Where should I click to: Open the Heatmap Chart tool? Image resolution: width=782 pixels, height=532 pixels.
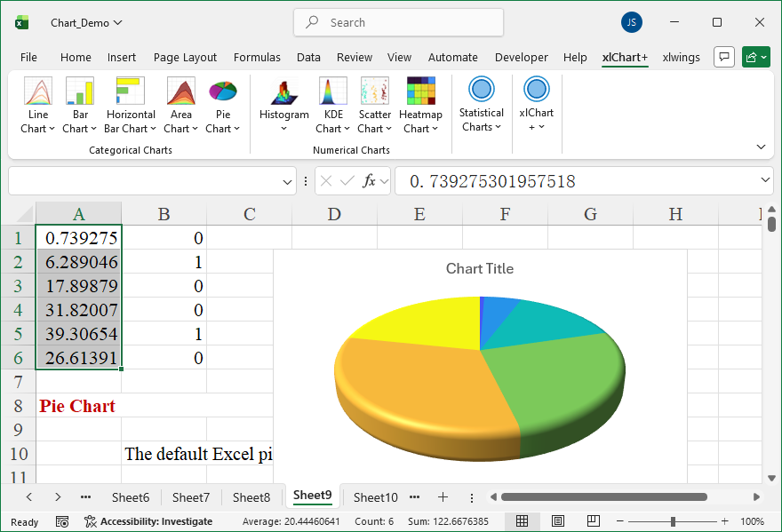pos(420,105)
